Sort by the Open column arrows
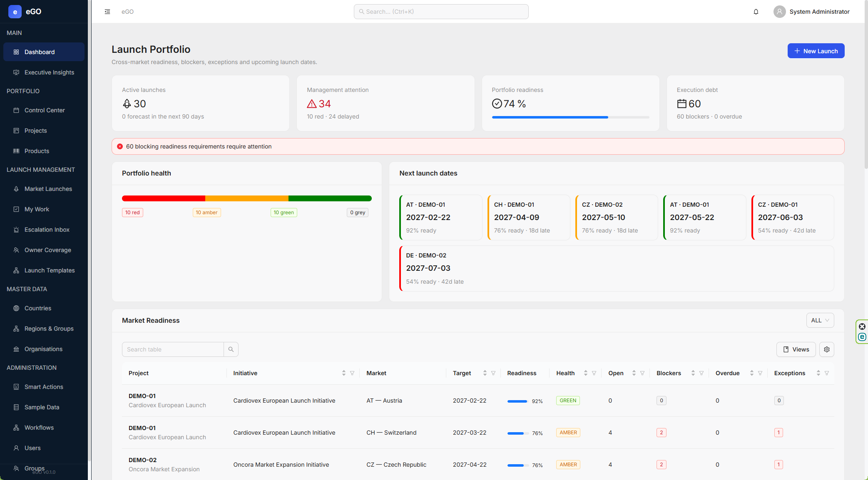The width and height of the screenshot is (868, 480). 634,373
